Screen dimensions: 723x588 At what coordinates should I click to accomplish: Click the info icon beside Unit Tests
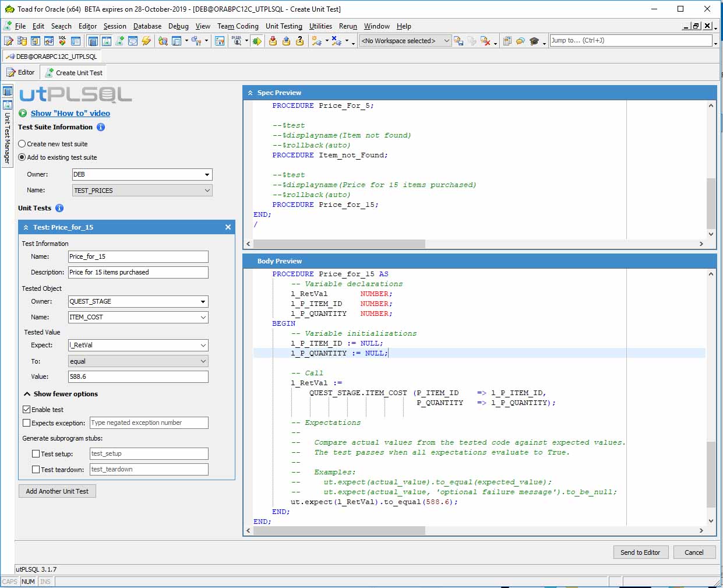[x=59, y=208]
